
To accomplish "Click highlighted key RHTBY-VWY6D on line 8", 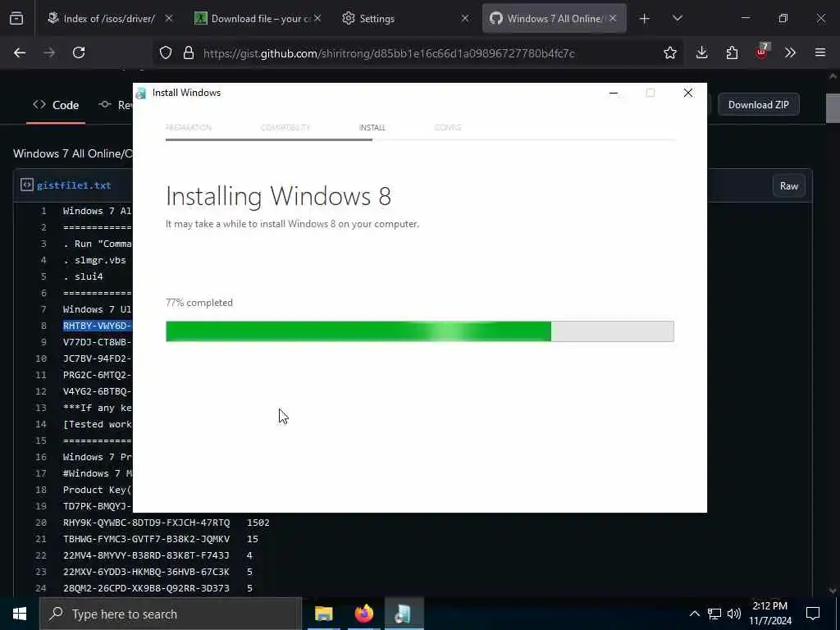I will tap(98, 326).
